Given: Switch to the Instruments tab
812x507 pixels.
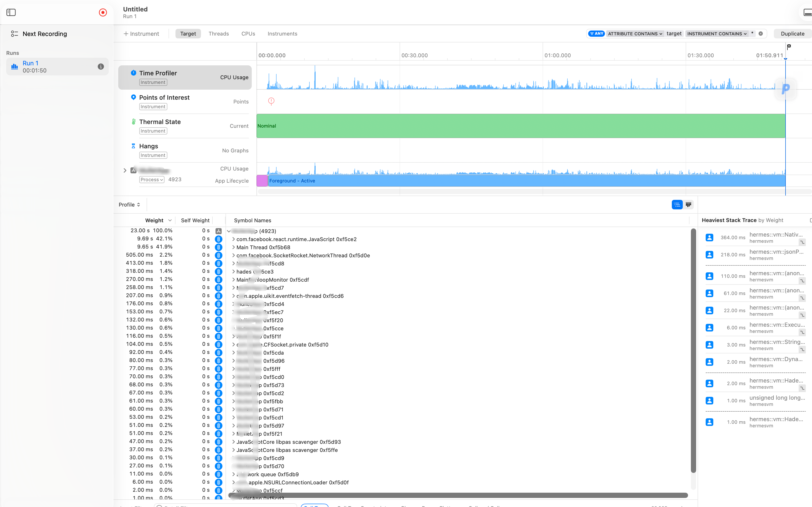Looking at the screenshot, I should tap(282, 34).
